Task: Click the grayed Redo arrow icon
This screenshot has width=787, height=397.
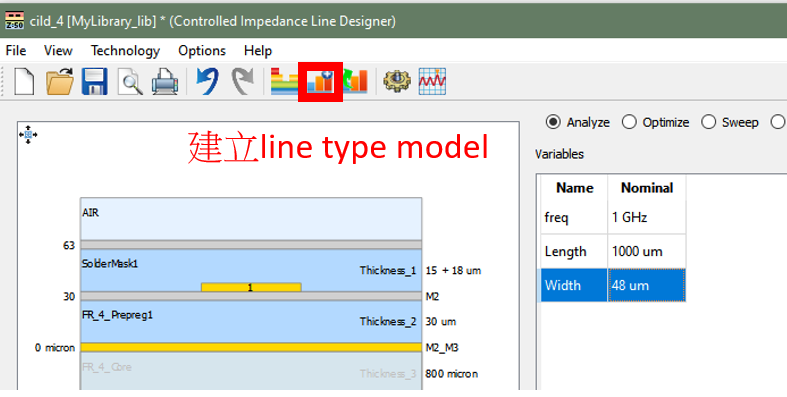Action: 242,81
